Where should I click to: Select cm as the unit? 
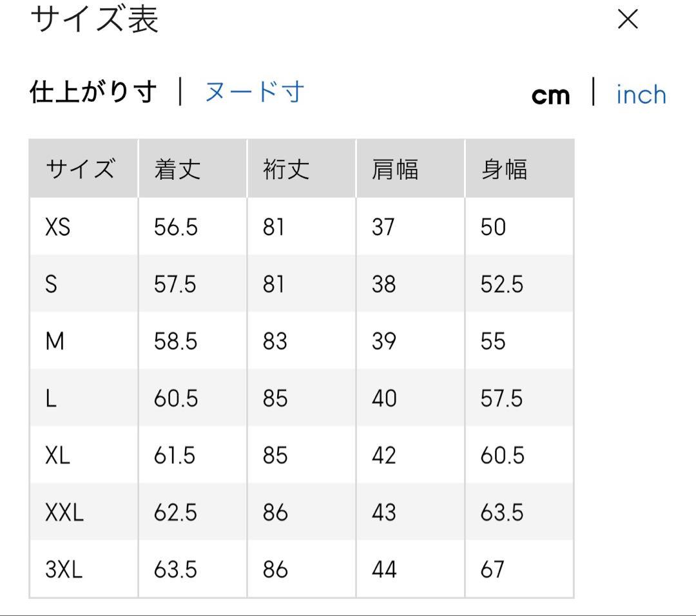550,95
